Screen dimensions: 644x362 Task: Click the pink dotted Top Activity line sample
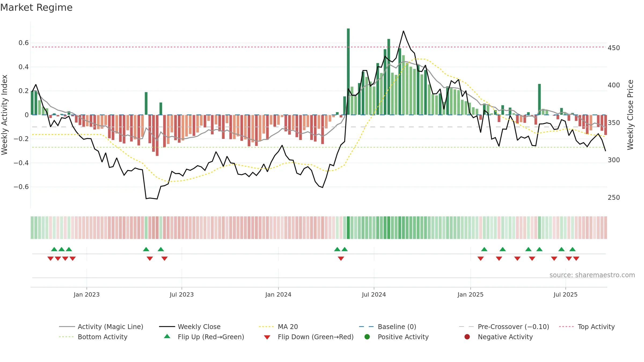point(566,327)
